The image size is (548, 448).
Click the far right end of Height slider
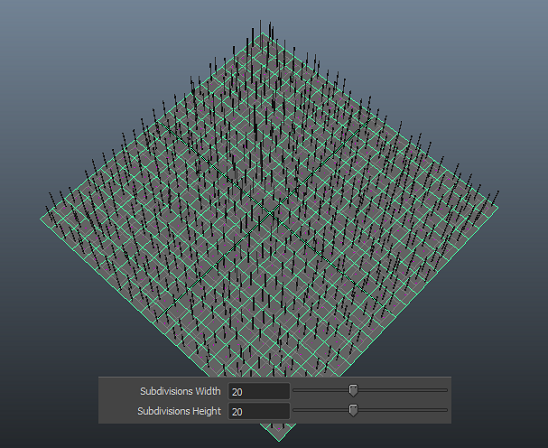(446, 410)
